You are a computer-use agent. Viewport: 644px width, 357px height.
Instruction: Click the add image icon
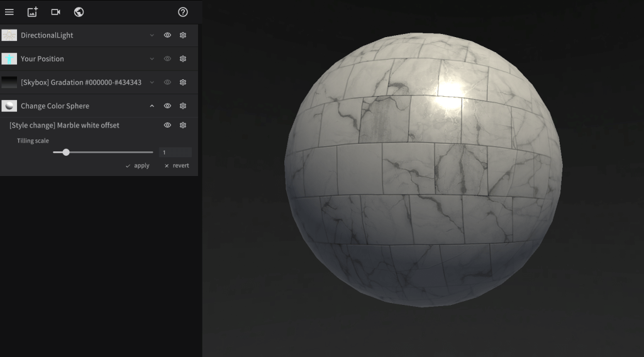33,12
